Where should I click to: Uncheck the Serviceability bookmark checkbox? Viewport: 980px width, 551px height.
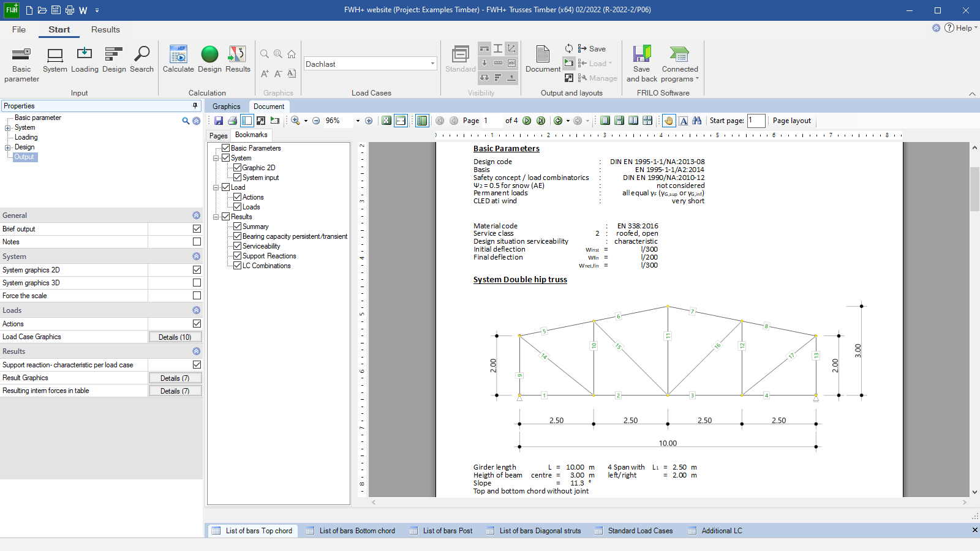(237, 246)
